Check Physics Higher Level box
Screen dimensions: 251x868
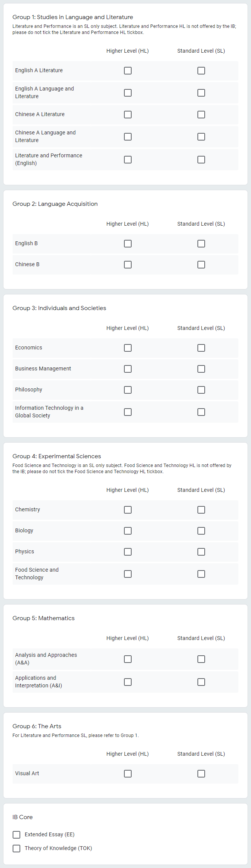pyautogui.click(x=128, y=552)
